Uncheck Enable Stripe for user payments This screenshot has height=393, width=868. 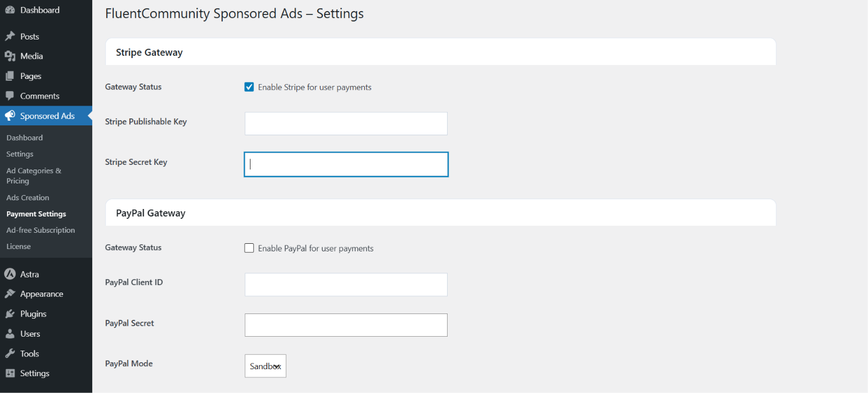[249, 87]
